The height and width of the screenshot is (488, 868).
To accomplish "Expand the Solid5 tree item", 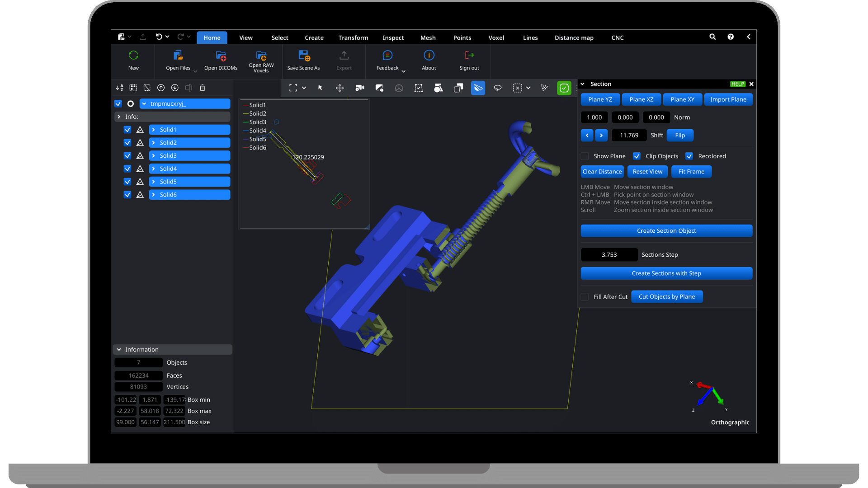I will pos(154,182).
